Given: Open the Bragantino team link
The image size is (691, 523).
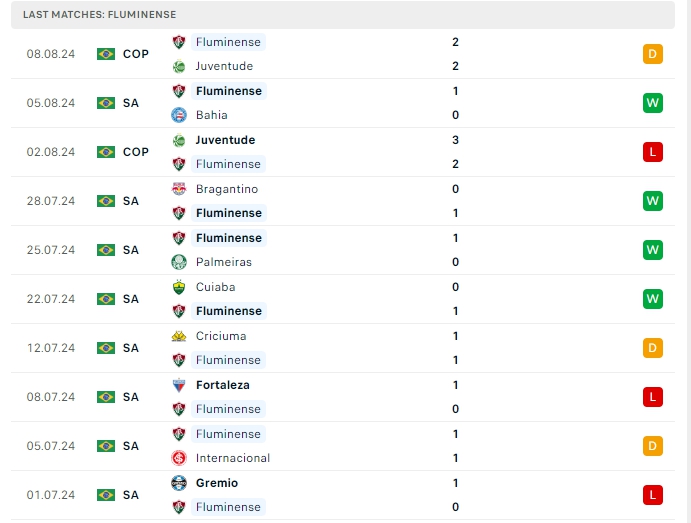Looking at the screenshot, I should click(227, 189).
